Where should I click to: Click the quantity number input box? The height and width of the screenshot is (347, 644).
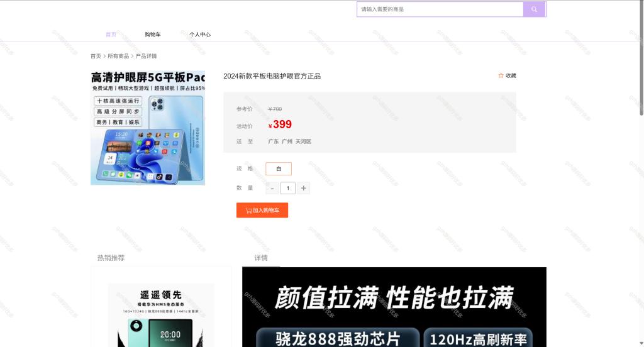point(288,188)
